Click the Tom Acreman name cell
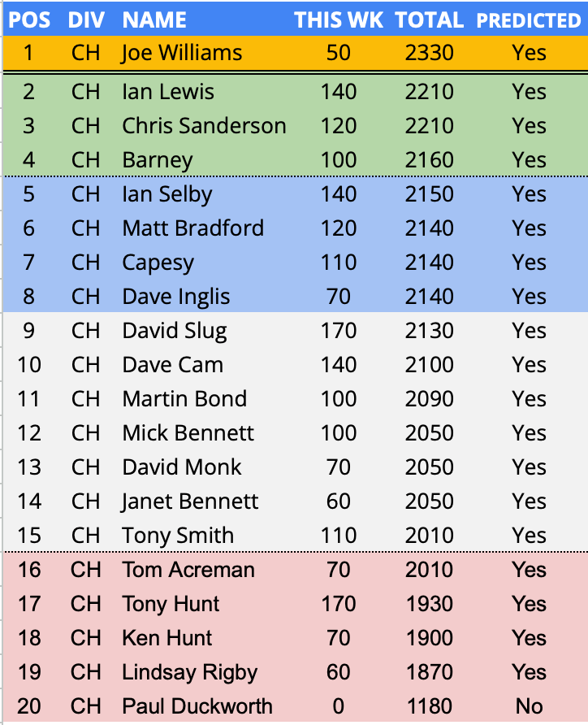Screen dimensions: 588x725 coord(188,570)
